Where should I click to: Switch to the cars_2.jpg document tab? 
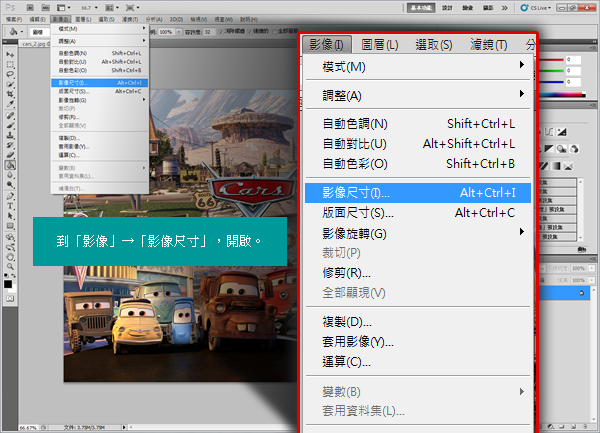click(x=34, y=44)
